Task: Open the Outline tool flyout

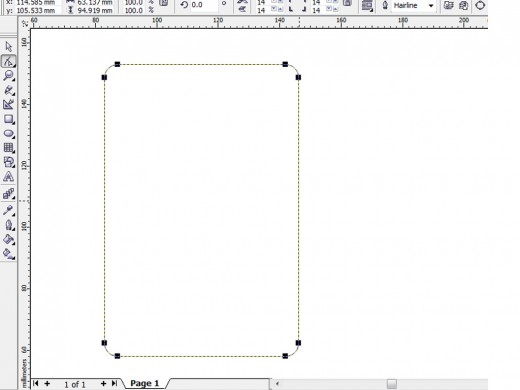Action: pyautogui.click(x=9, y=225)
